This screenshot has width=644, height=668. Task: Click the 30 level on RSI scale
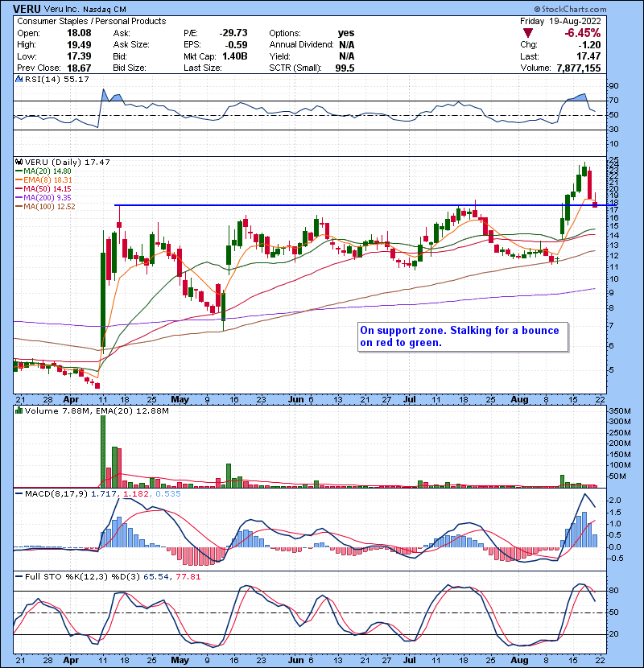click(x=614, y=129)
